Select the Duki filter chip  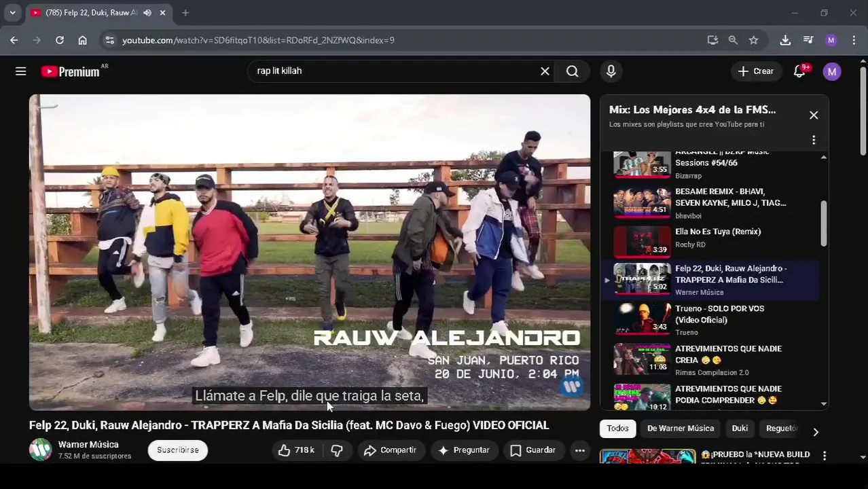point(740,429)
